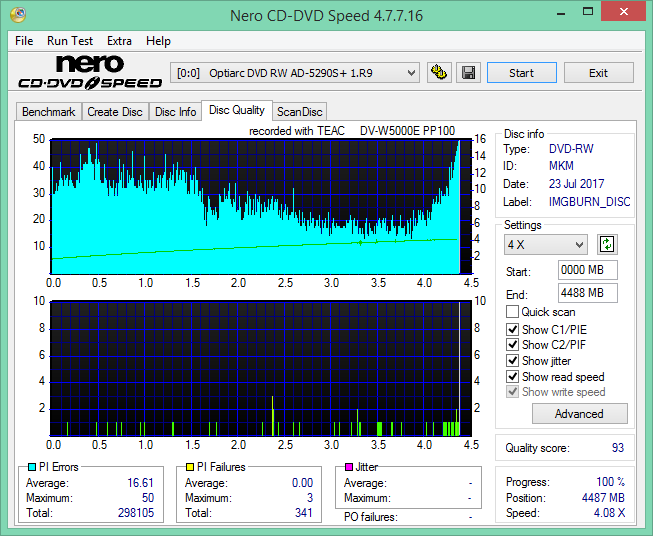Click the Quality score value 93
The height and width of the screenshot is (536, 653).
pyautogui.click(x=618, y=448)
